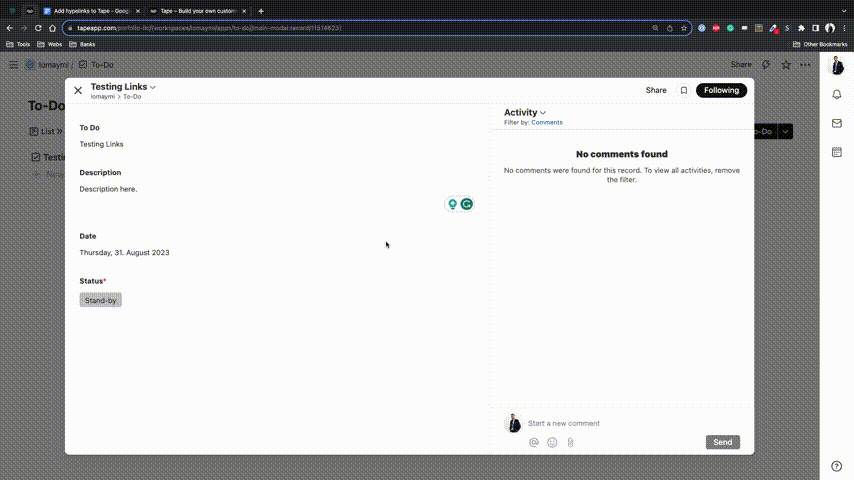The height and width of the screenshot is (480, 854).
Task: Open the calendar icon in the right sidebar
Action: [837, 153]
